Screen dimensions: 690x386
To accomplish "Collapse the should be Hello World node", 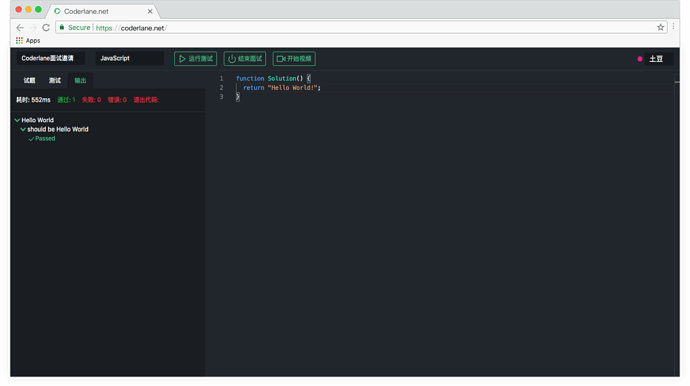I will pyautogui.click(x=23, y=129).
